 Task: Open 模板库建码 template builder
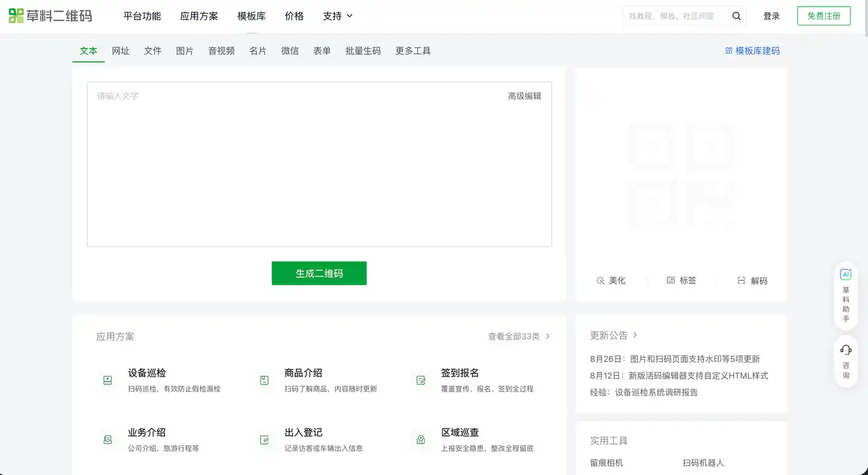coord(752,51)
